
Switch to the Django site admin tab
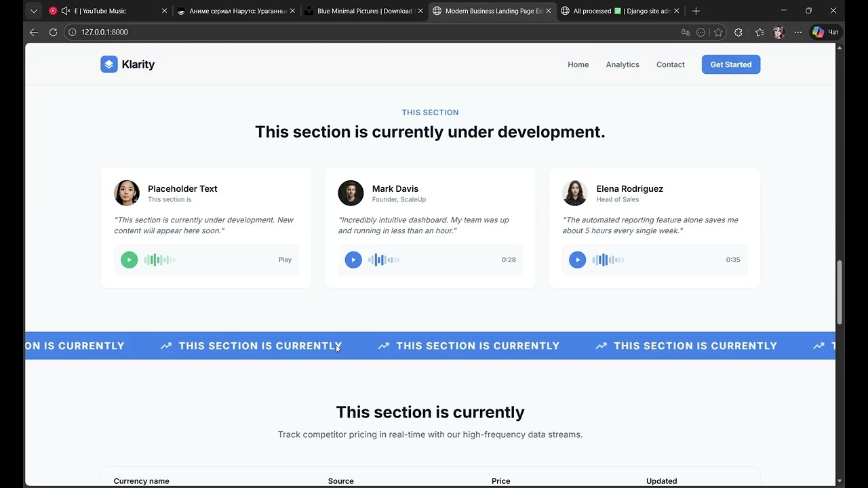tap(620, 11)
